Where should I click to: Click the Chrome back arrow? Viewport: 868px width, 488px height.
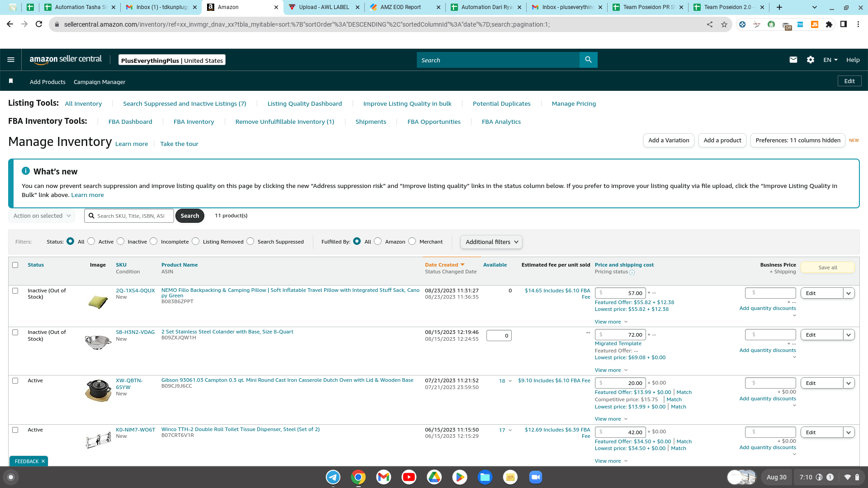[10, 24]
